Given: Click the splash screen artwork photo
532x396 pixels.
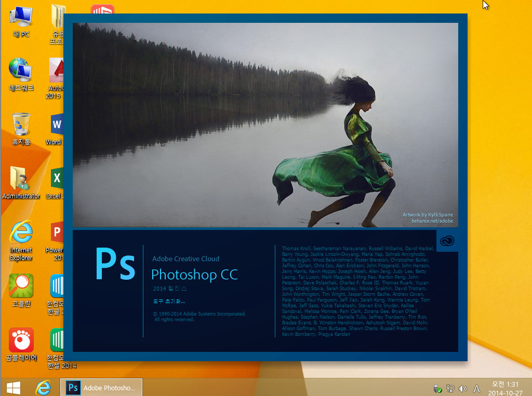Looking at the screenshot, I should click(265, 125).
